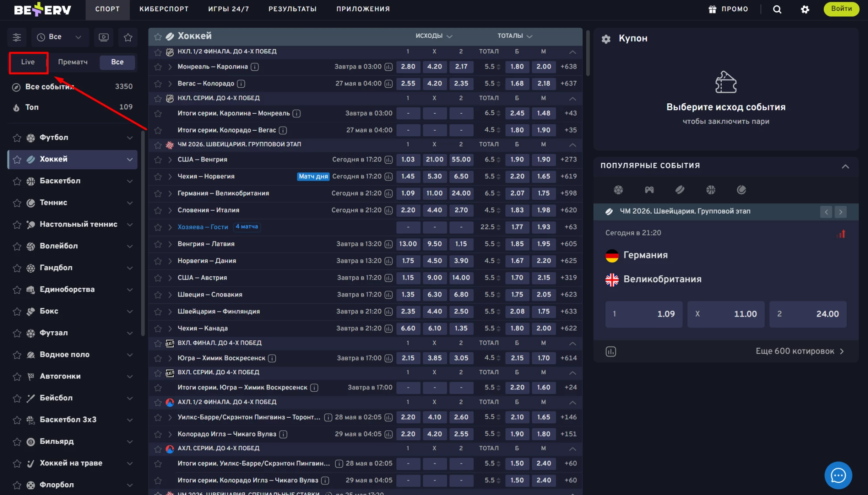Screen dimensions: 868x495
Task: Open coupon settings gear icon
Action: pos(606,39)
